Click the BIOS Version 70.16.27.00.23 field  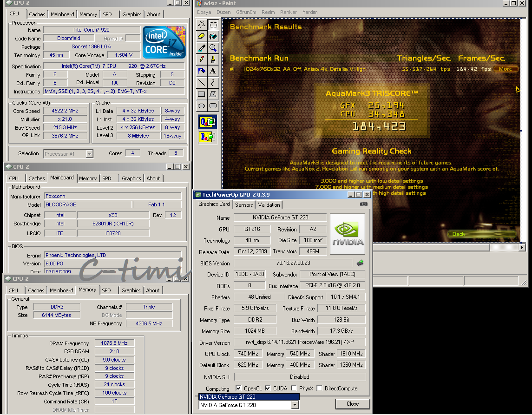[293, 263]
